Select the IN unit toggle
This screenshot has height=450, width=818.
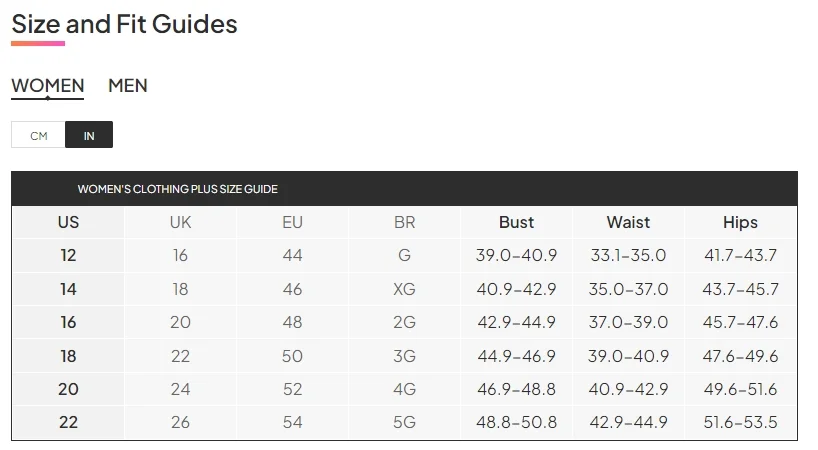89,135
